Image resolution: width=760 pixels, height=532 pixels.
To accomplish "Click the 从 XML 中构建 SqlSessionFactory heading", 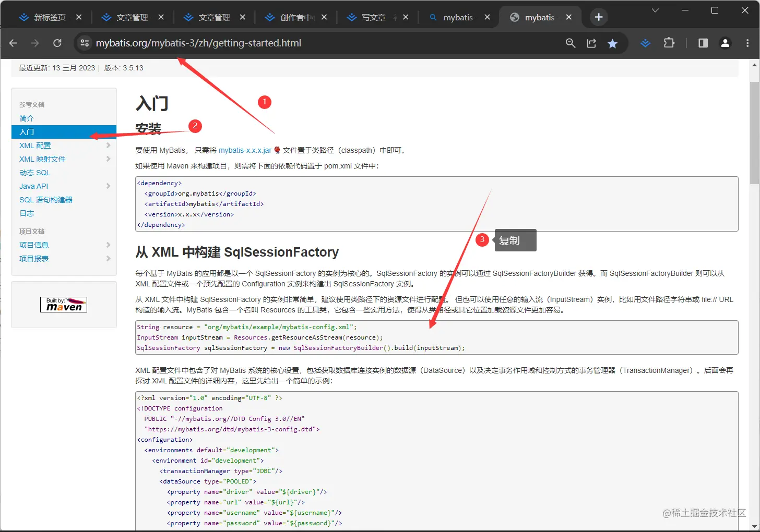I will pos(237,252).
